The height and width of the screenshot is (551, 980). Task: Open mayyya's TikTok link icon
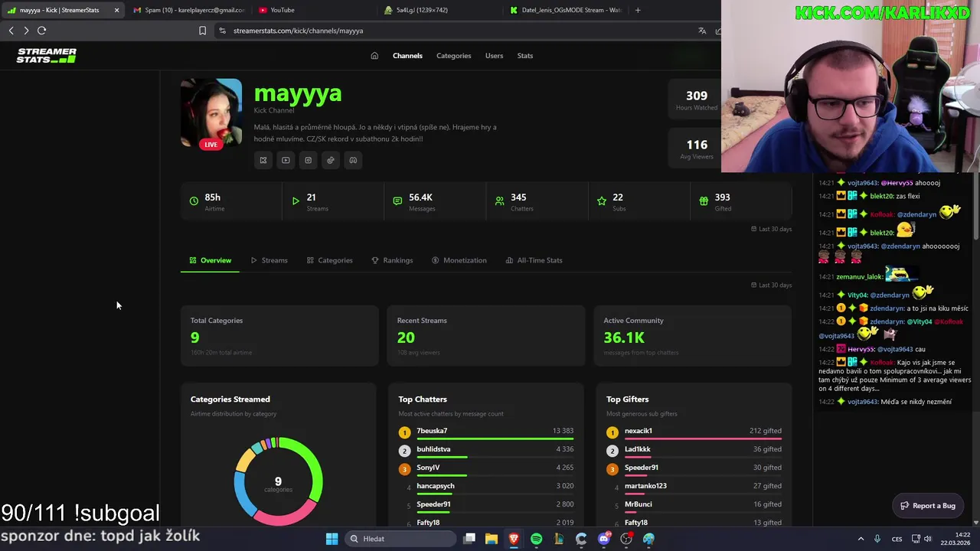coord(330,160)
